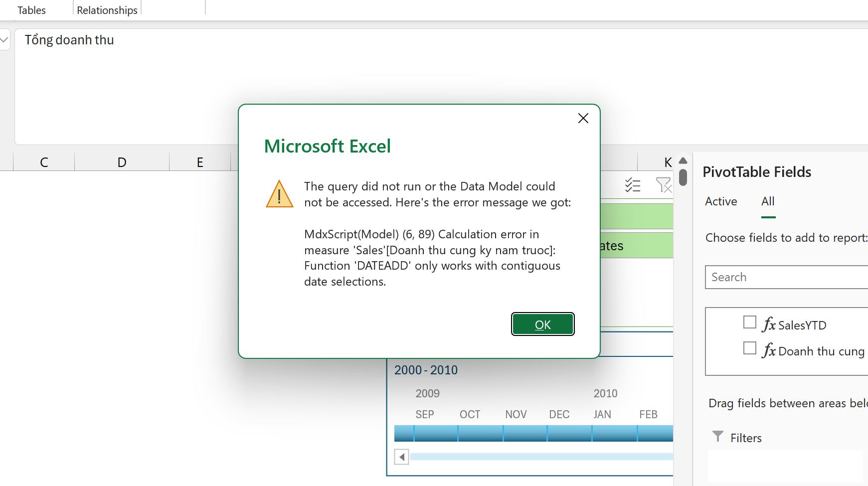This screenshot has width=868, height=486.
Task: Click 'Choose fields to add to report' text
Action: [x=786, y=238]
